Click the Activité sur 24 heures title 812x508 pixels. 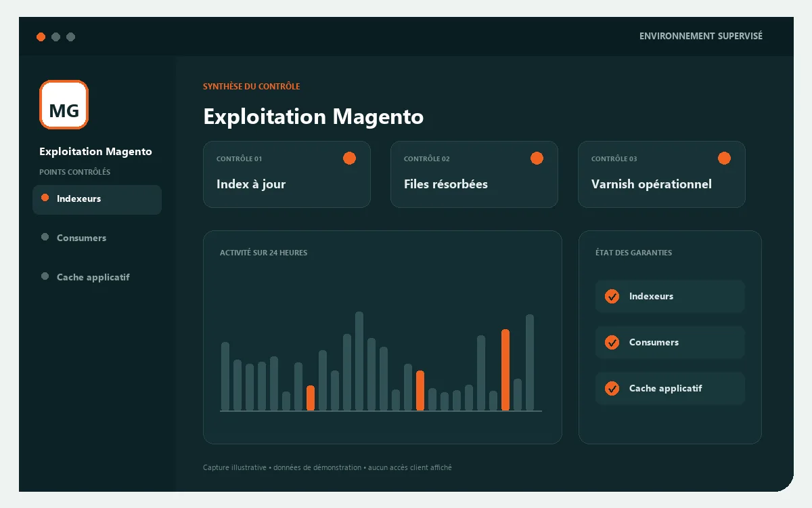[x=263, y=253]
